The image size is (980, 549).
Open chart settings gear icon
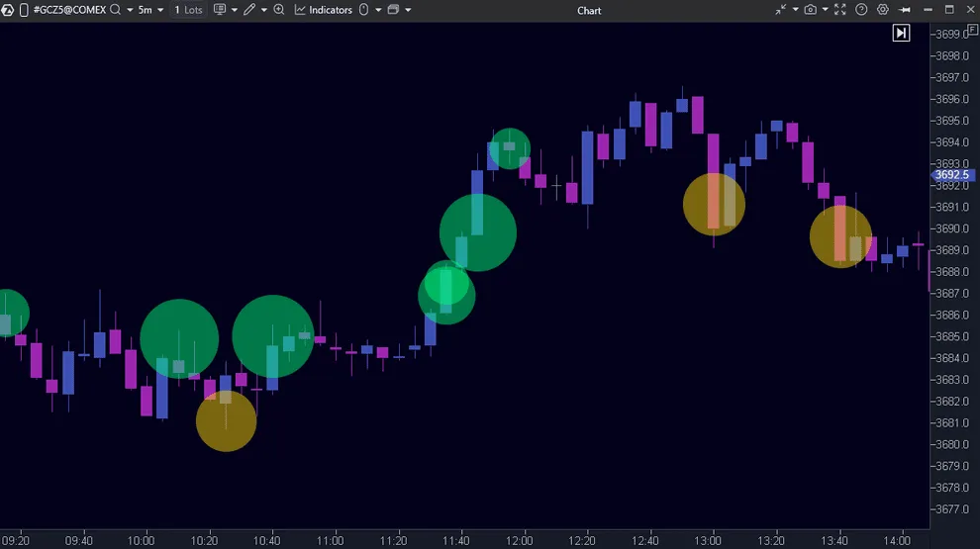tap(883, 10)
